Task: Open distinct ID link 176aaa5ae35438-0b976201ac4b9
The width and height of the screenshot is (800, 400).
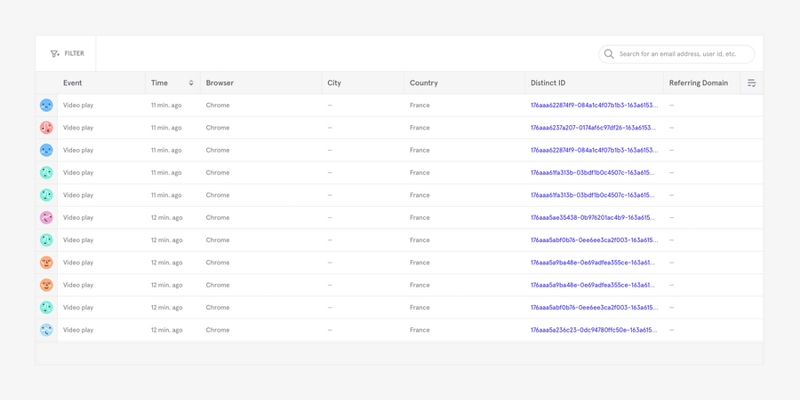Action: [594, 217]
